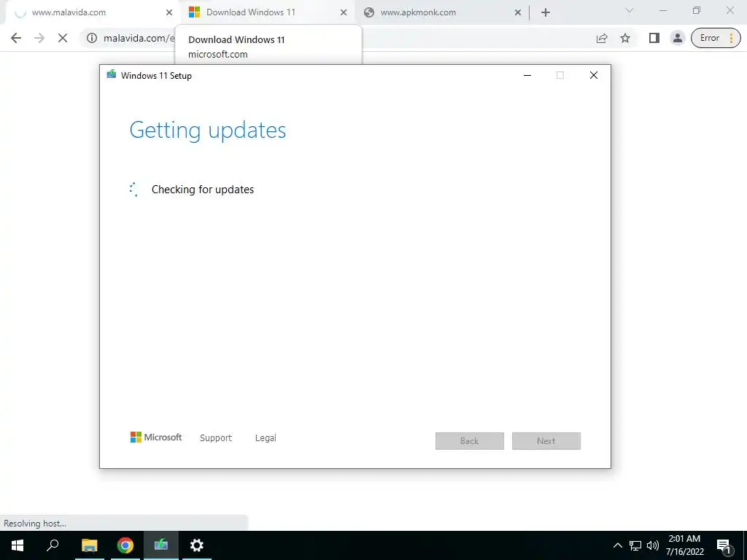The width and height of the screenshot is (747, 560).
Task: Stop loading the malavida page
Action: tap(63, 38)
